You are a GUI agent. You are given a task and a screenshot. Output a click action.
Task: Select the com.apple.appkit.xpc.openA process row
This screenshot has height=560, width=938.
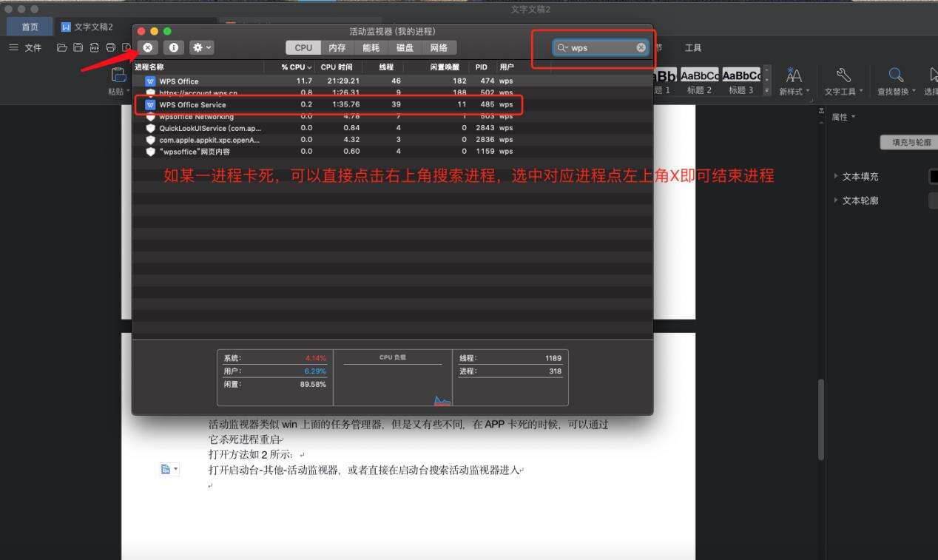click(x=392, y=139)
